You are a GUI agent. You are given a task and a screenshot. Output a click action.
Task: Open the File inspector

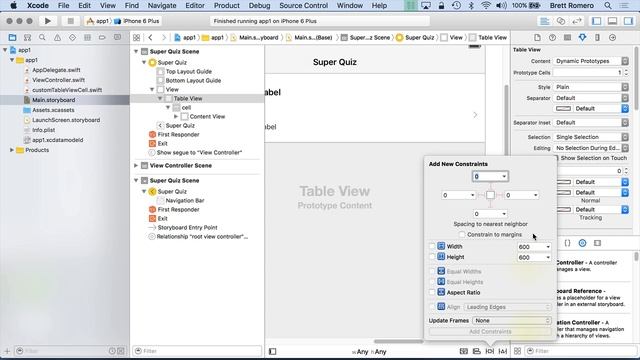pos(537,38)
